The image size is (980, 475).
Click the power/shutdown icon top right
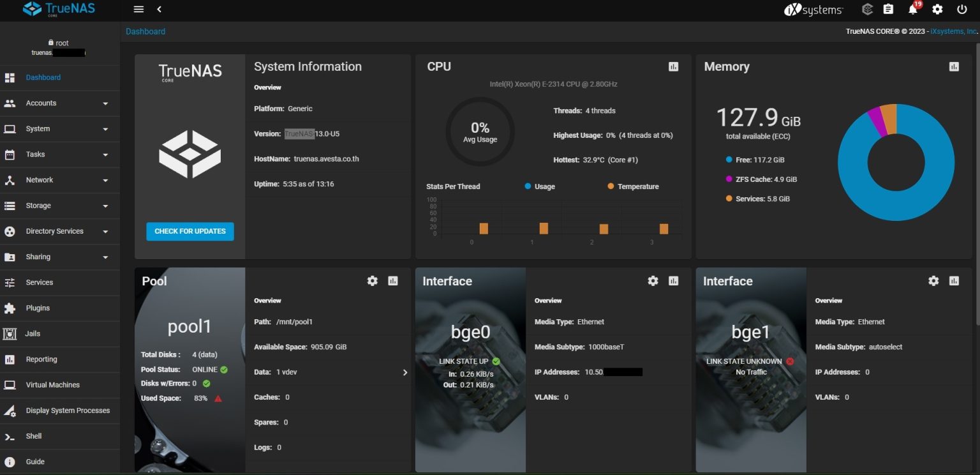(962, 10)
